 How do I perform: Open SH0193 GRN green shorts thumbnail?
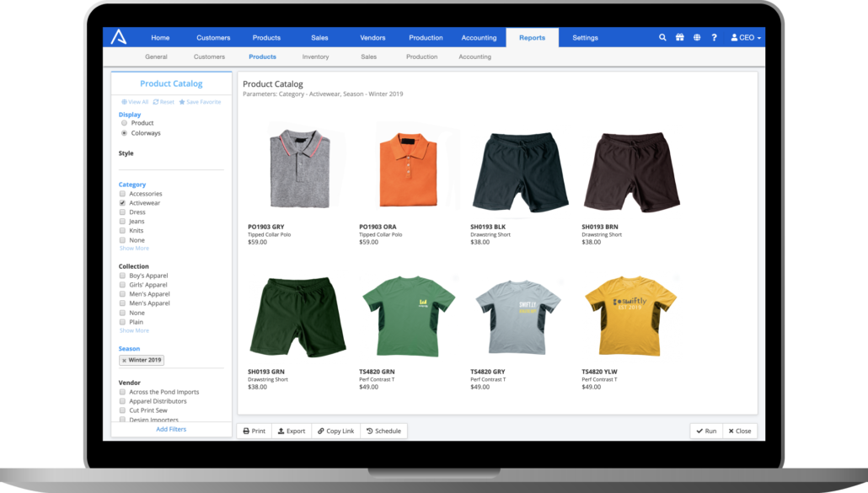coord(297,317)
